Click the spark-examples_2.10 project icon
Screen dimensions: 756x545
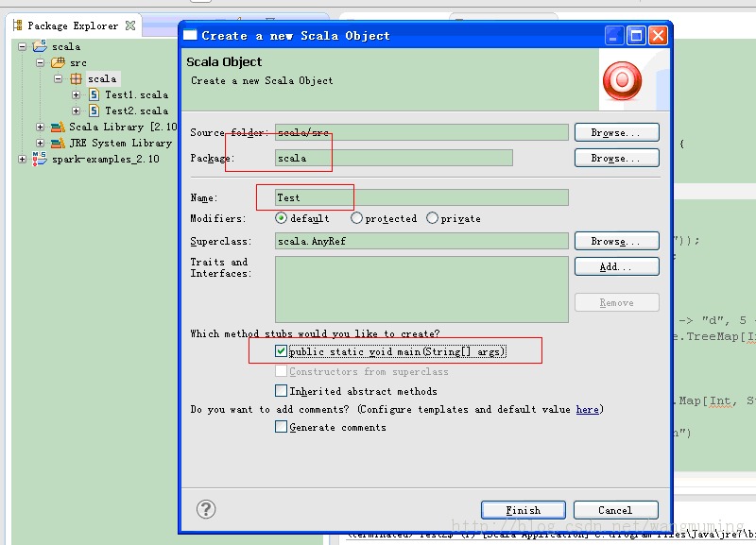point(40,159)
